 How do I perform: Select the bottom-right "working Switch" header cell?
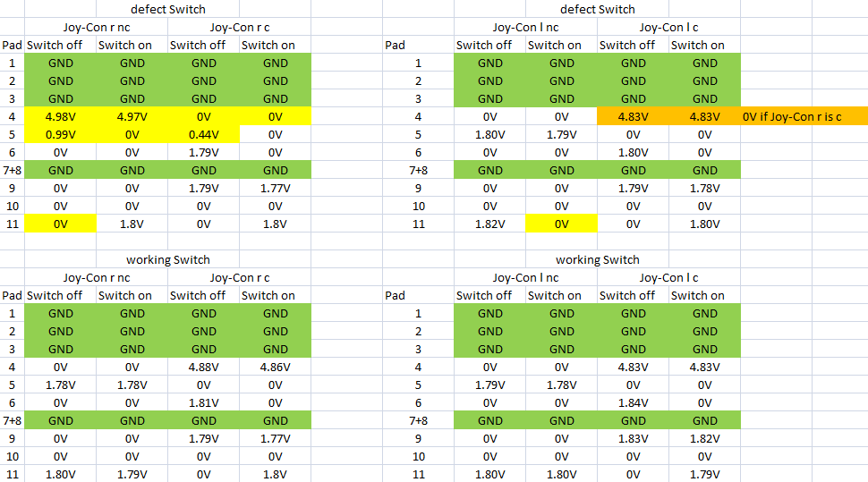tap(597, 259)
